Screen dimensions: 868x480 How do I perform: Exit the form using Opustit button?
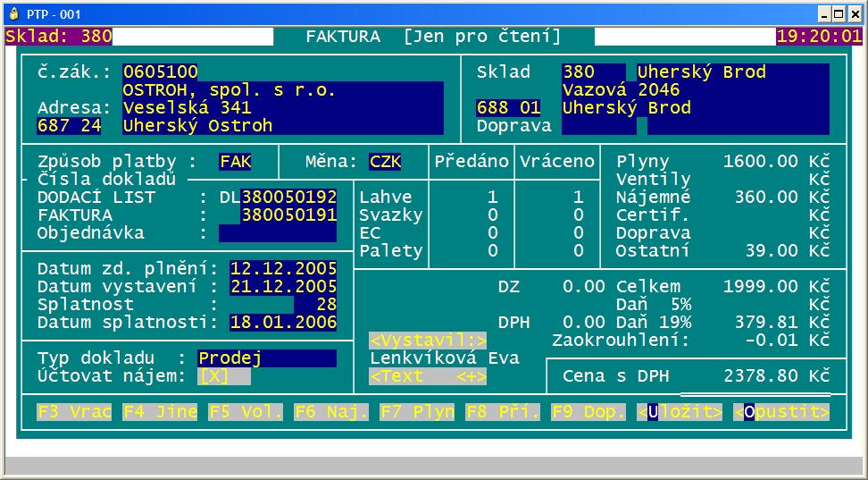780,412
